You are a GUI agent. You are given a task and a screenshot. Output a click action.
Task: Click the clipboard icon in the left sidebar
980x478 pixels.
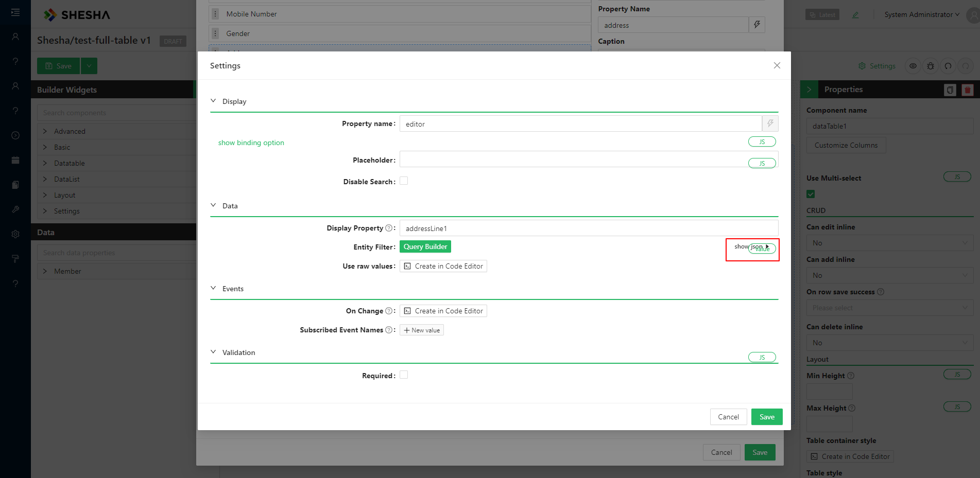click(x=15, y=184)
